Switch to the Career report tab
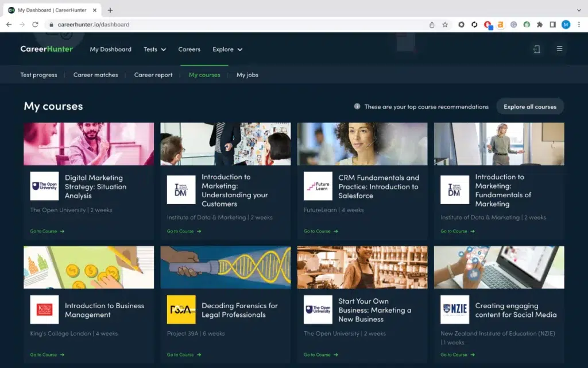Screen dimensions: 588x368 point(153,75)
